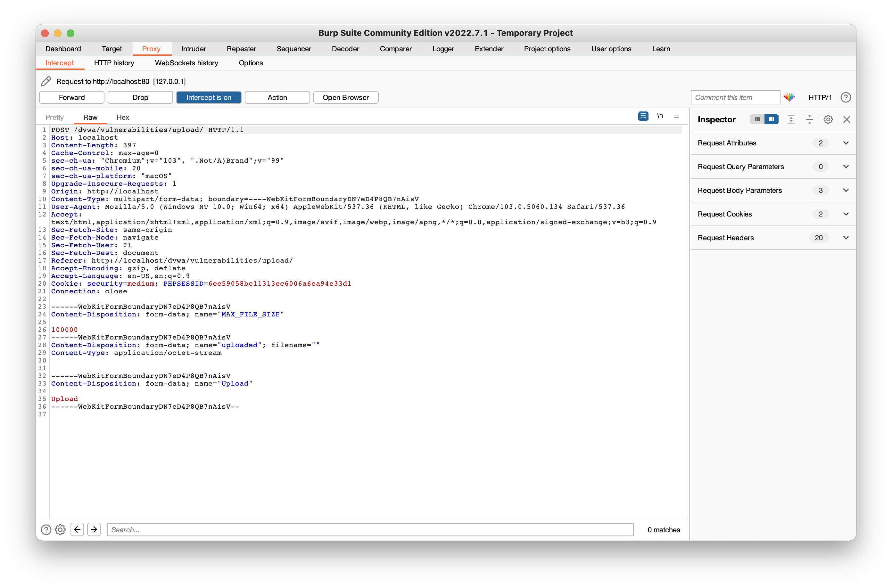This screenshot has height=588, width=892.
Task: Switch Inspector to left-side layout
Action: pyautogui.click(x=757, y=119)
